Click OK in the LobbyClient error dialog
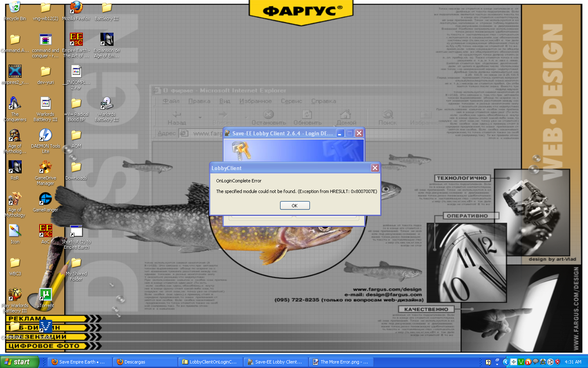Screen dimensions: 588x368 294,205
